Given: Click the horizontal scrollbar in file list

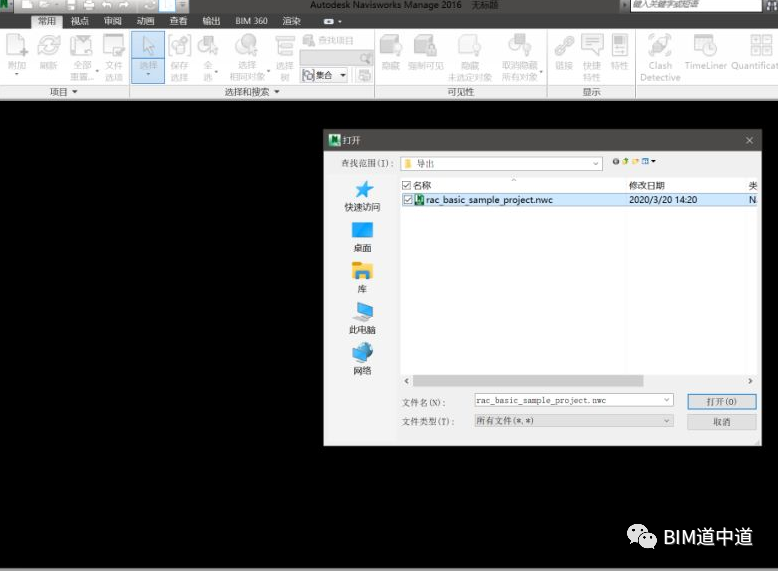Looking at the screenshot, I should (528, 381).
